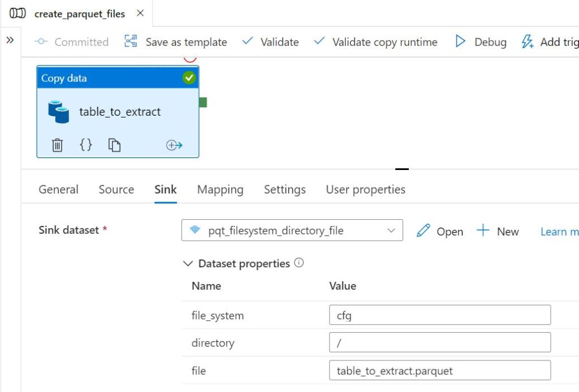Screen dimensions: 579x392
Task: Click the file_system value input field
Action: click(x=439, y=315)
